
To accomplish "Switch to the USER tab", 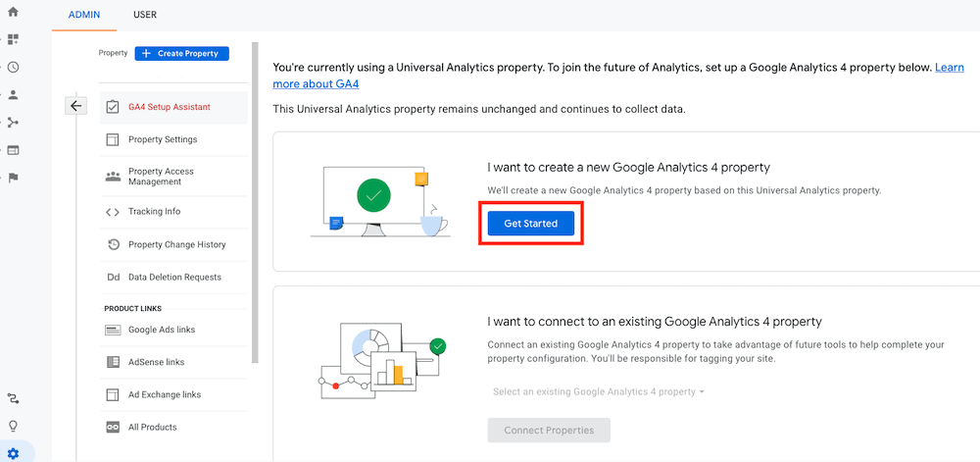I will pyautogui.click(x=145, y=15).
